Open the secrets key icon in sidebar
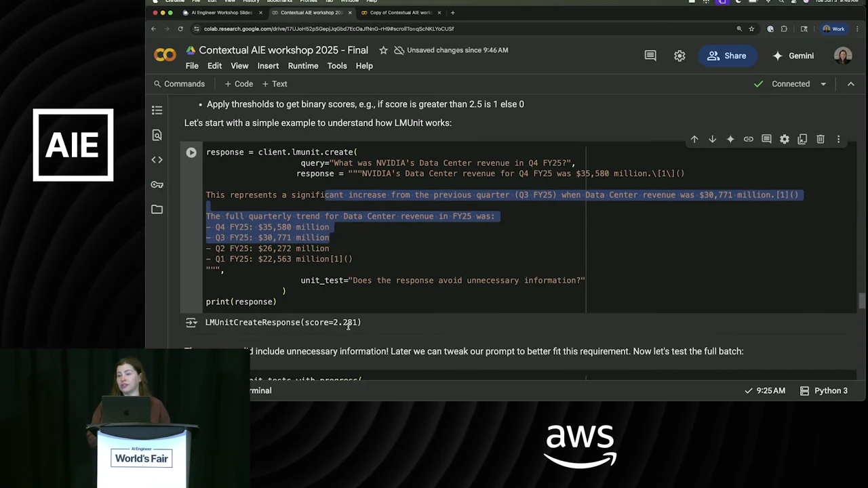 tap(157, 184)
